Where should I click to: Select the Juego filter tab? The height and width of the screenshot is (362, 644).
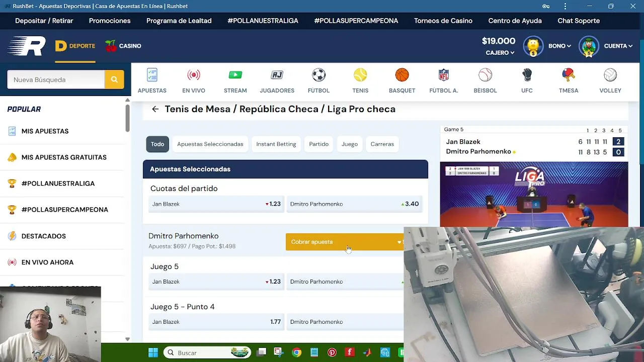(350, 144)
